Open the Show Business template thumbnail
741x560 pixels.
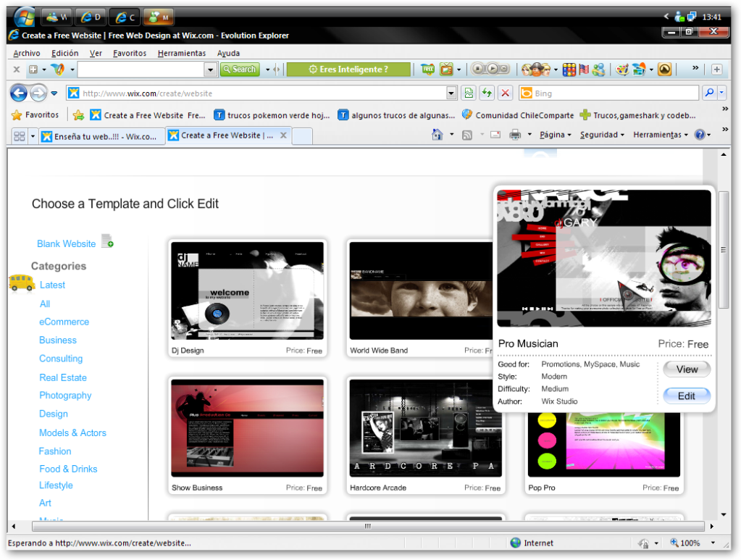coord(247,428)
